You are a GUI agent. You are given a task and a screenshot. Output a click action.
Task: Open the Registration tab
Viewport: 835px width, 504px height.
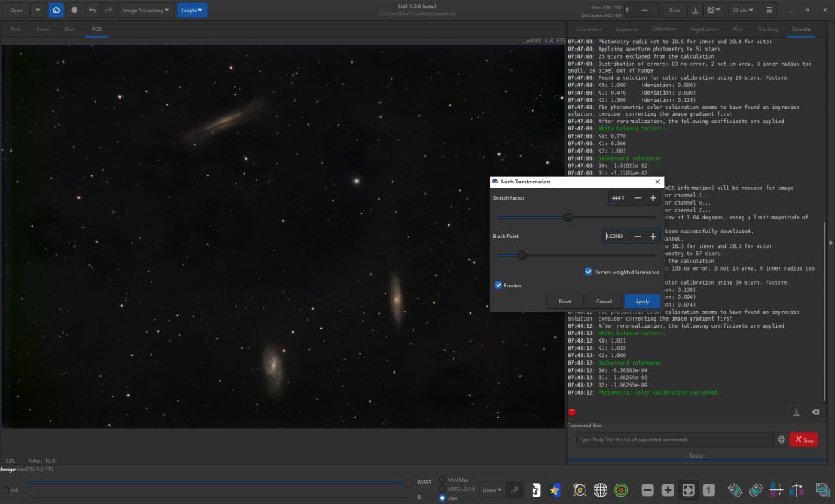coord(704,29)
